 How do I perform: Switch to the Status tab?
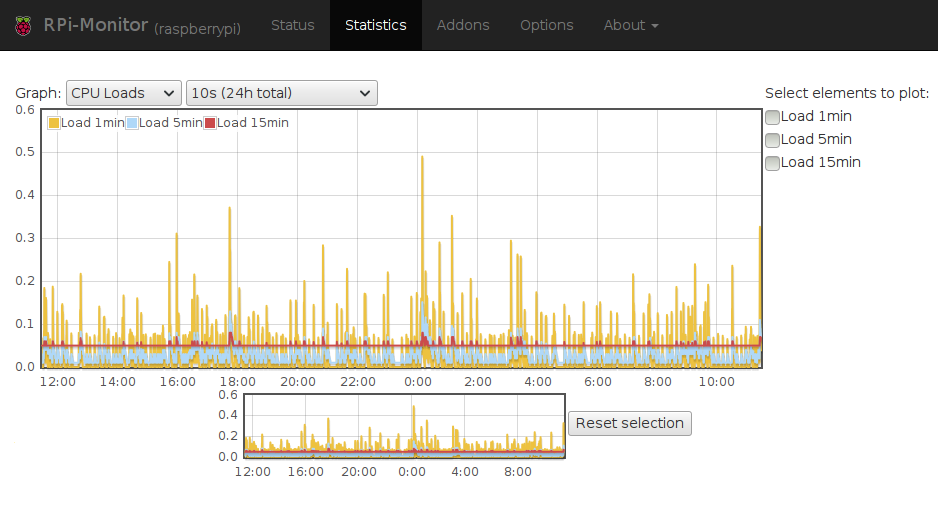click(293, 25)
